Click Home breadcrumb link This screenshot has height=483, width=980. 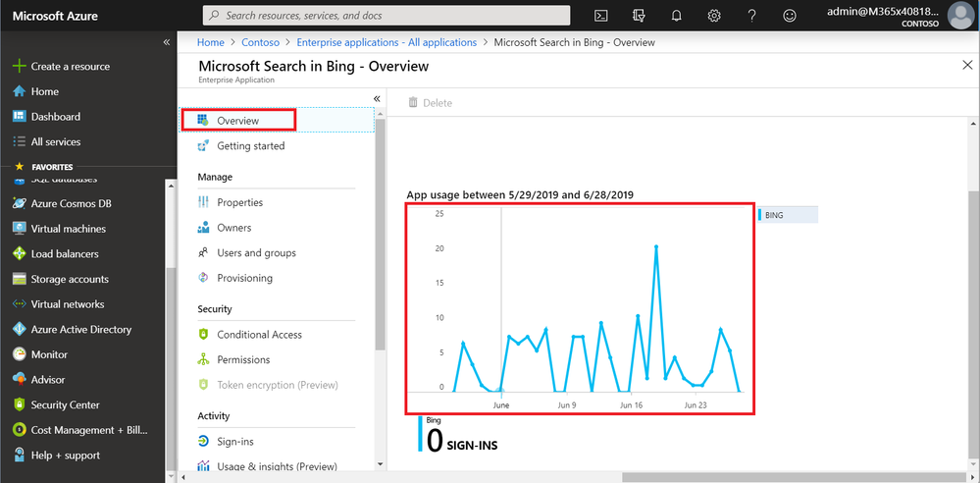(x=211, y=42)
